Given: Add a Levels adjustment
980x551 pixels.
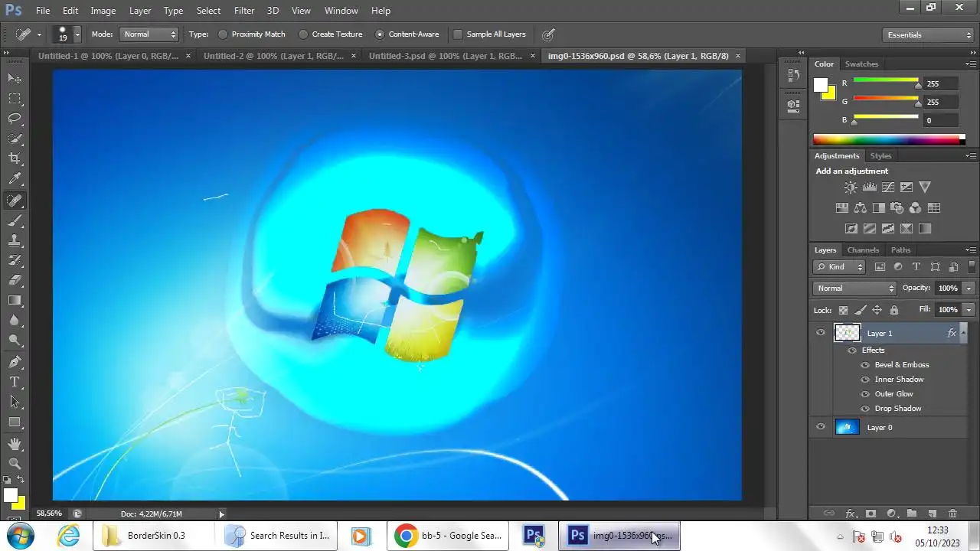Looking at the screenshot, I should pyautogui.click(x=869, y=187).
